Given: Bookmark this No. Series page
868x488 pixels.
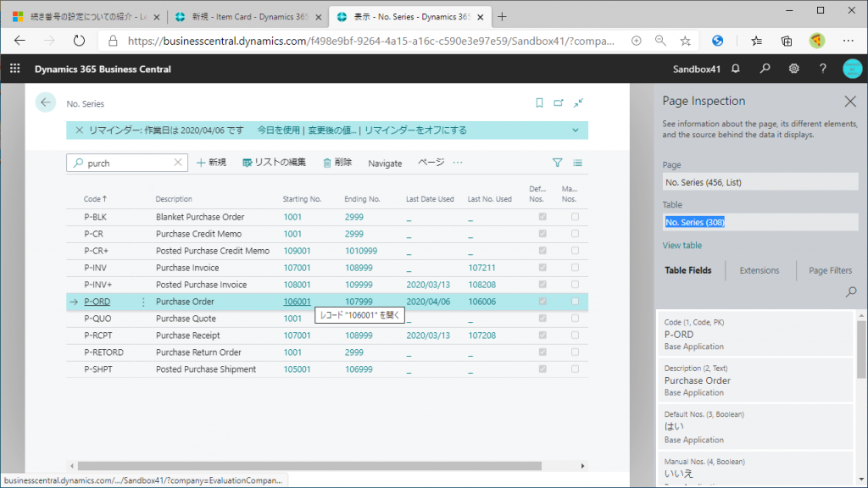Looking at the screenshot, I should pos(539,103).
